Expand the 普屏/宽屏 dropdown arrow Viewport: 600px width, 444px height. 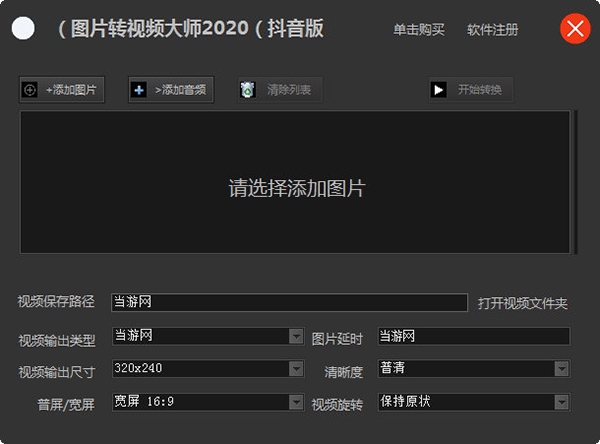pos(296,402)
